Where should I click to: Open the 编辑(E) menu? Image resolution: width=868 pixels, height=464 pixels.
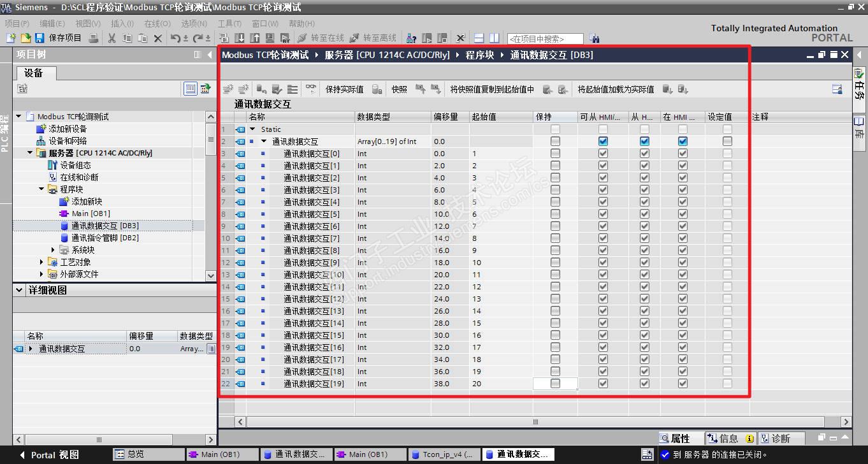click(x=52, y=24)
